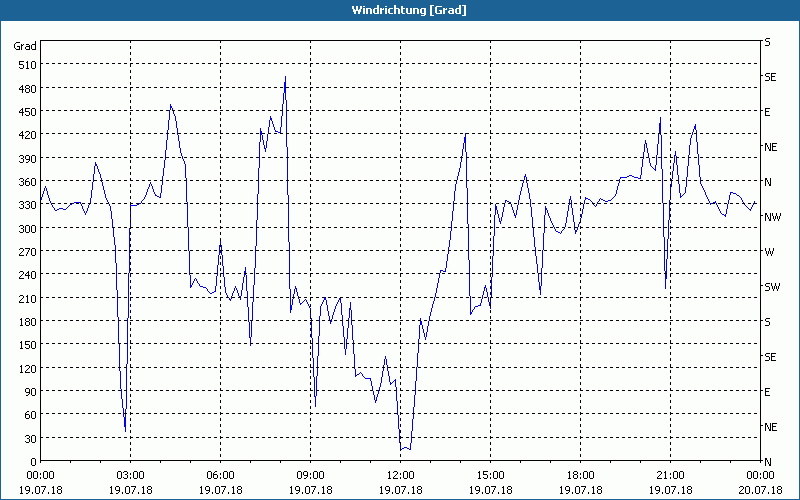Image resolution: width=800 pixels, height=500 pixels.
Task: Click the '09:00' time label
Action: tap(311, 476)
